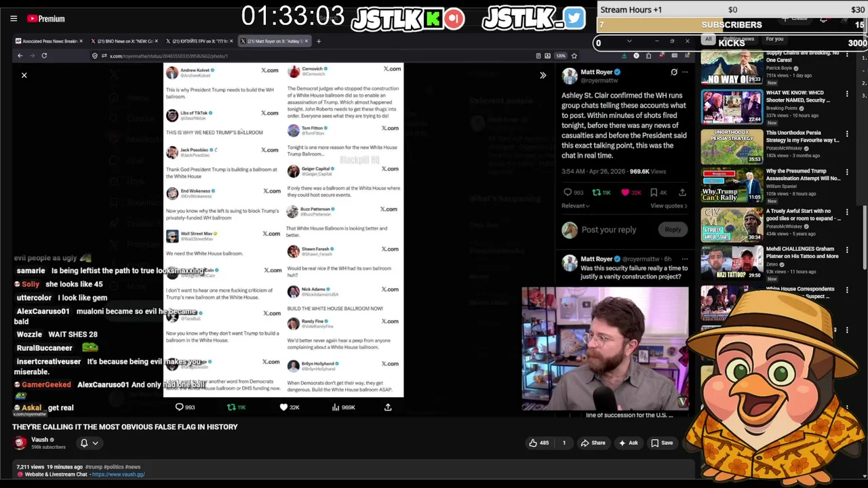The width and height of the screenshot is (868, 488).
Task: Open the View quotes link
Action: (669, 206)
